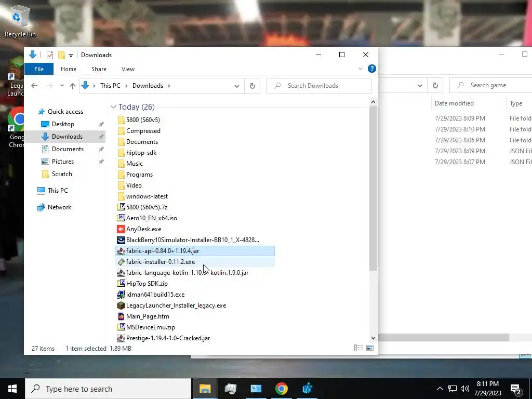The height and width of the screenshot is (399, 532).
Task: Select Documents in navigation pane
Action: 68,149
